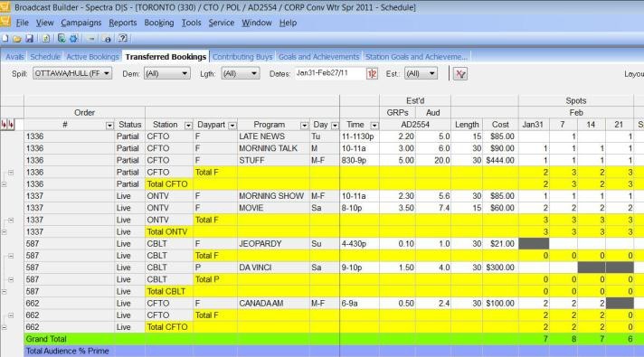Select the Transferred Bookings tab
This screenshot has height=357, width=644.
tap(166, 57)
